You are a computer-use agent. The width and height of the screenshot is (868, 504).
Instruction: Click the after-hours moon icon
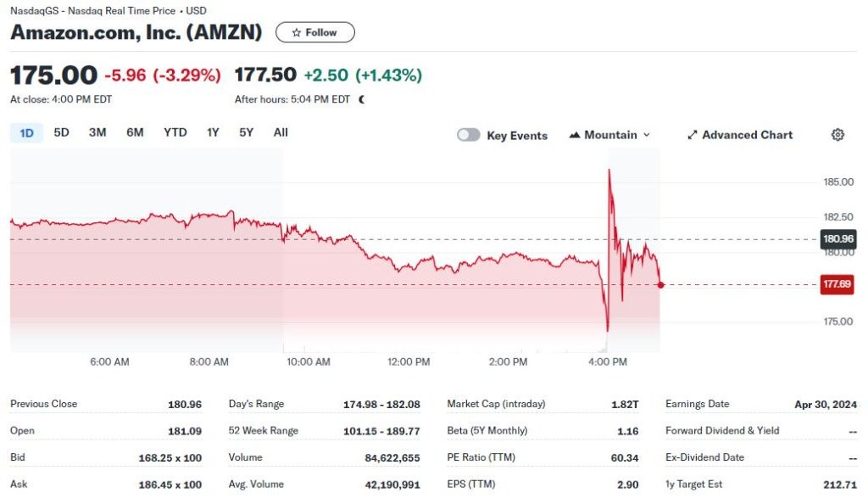[x=362, y=99]
